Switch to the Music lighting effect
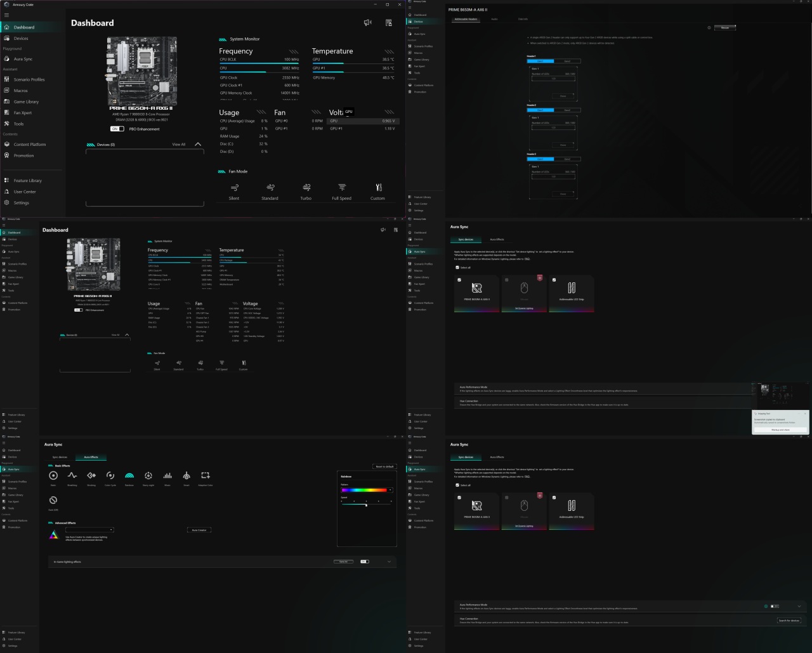Viewport: 812px width, 653px height. click(x=167, y=475)
